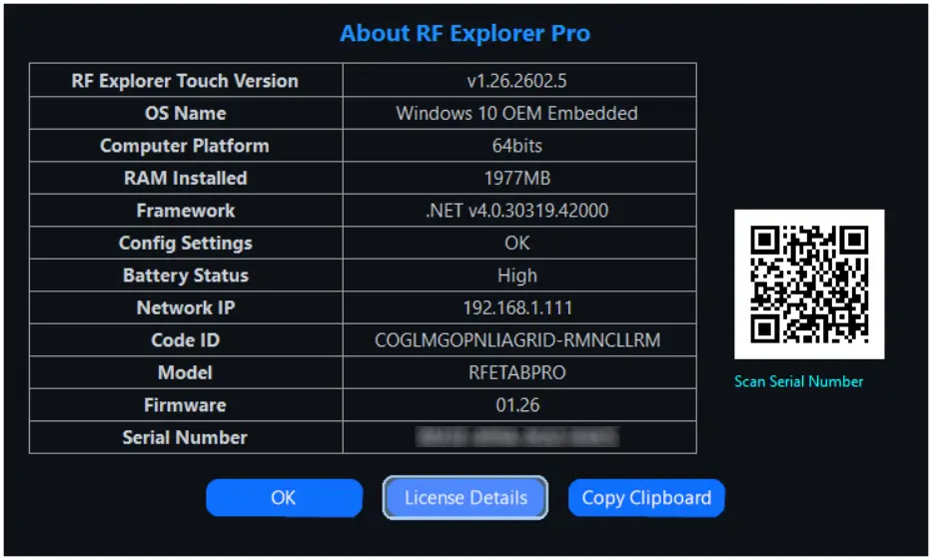Click the Battery Status value High
This screenshot has width=932, height=560.
click(517, 276)
